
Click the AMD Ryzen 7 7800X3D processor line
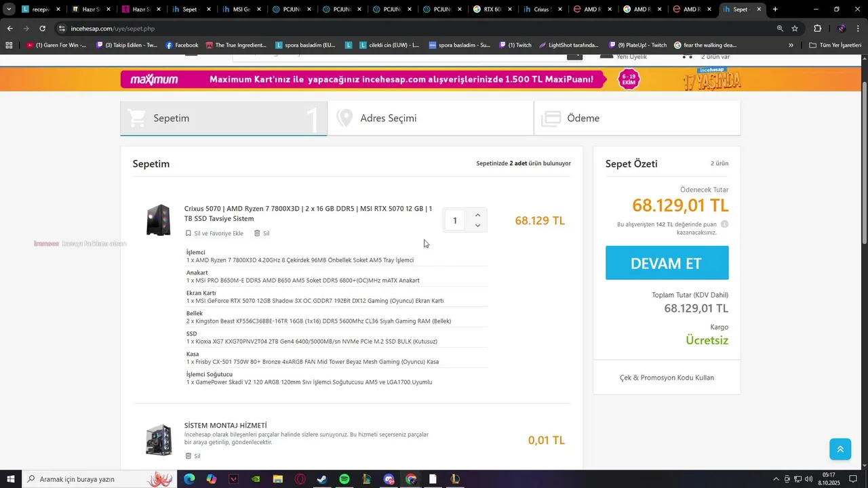[x=300, y=260]
